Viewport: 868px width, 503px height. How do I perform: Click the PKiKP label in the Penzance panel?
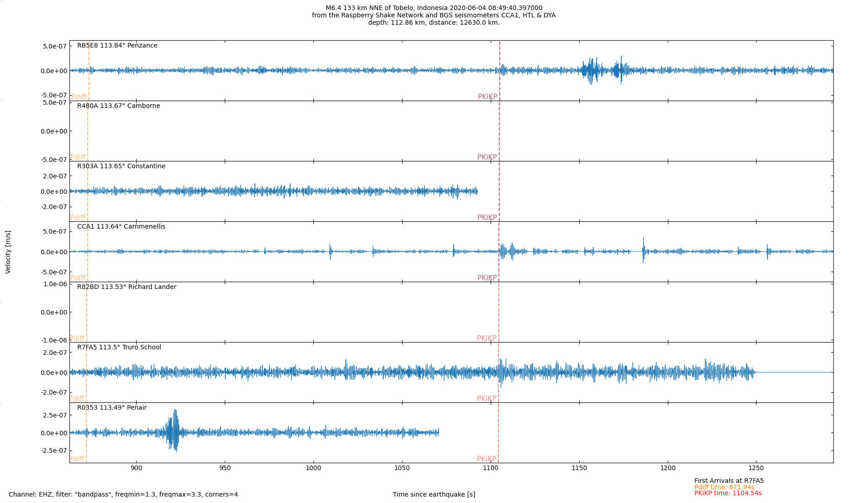[x=487, y=97]
